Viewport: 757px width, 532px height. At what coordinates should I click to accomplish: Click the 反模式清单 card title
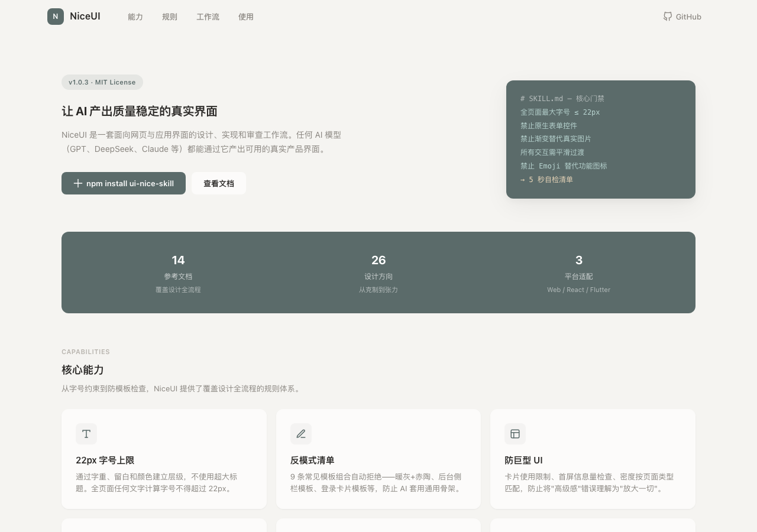312,460
